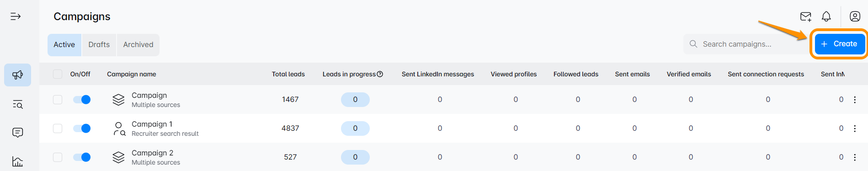Toggle off the Campaign 2 switch
This screenshot has height=171, width=868.
click(82, 157)
